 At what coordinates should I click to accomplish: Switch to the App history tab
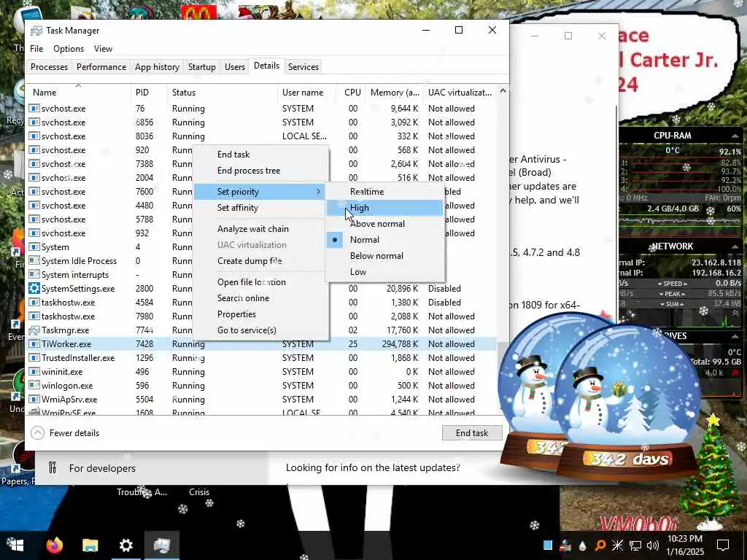coord(157,66)
